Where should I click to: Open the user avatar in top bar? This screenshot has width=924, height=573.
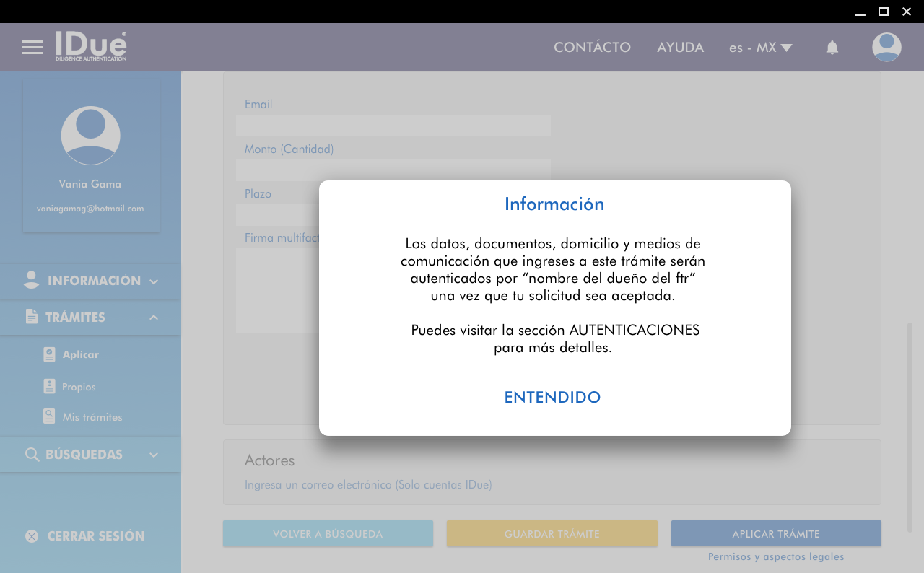[x=886, y=48]
